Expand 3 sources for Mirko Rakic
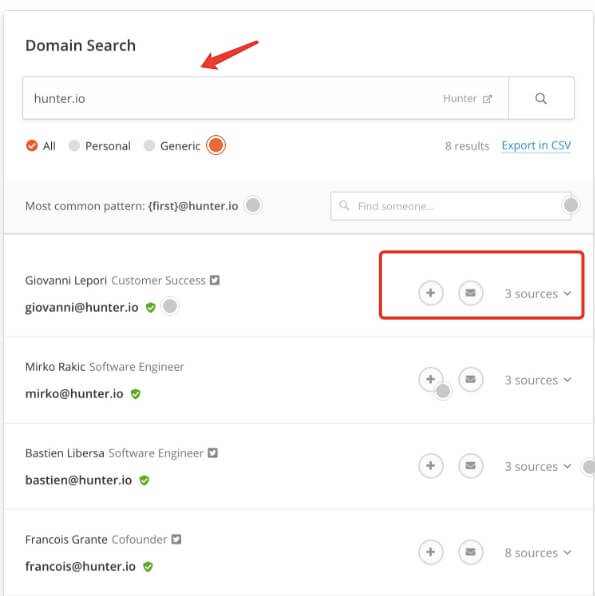Screen dimensions: 595x596 click(538, 380)
